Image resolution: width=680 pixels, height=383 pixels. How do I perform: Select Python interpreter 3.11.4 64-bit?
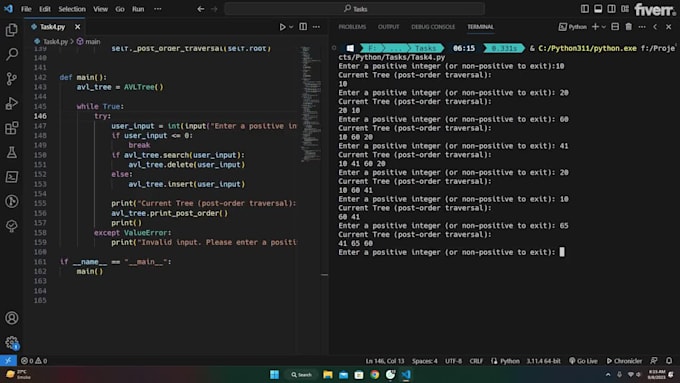[x=543, y=361]
